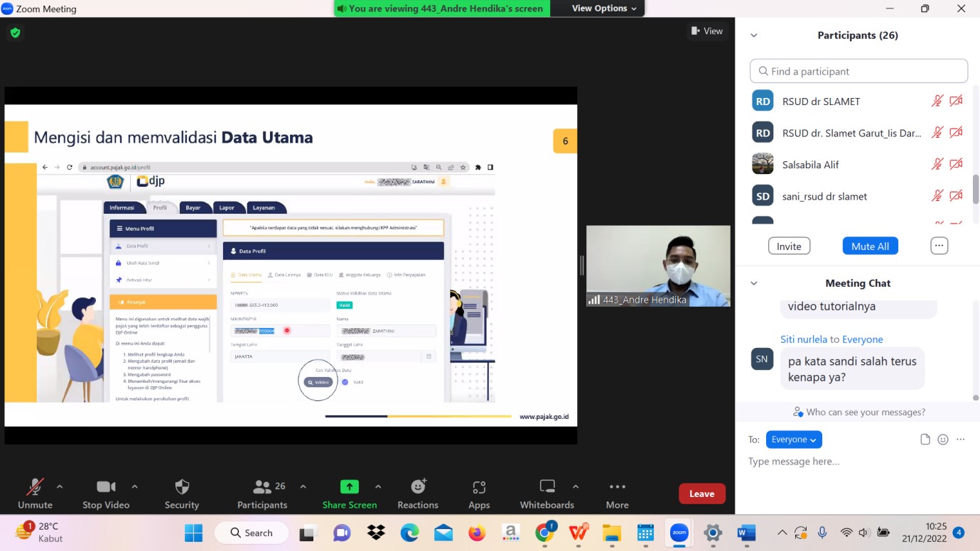Click the green encryption shield icon
This screenshot has width=980, height=551.
pos(15,33)
